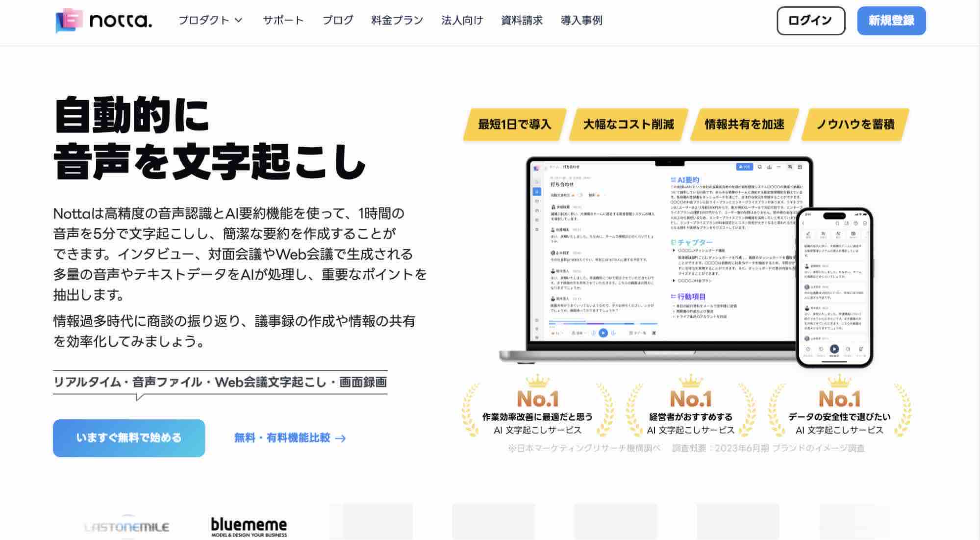Screen dimensions: 980x540
Task: Click the No.1 経営者がおすすめする award badge
Action: 690,407
